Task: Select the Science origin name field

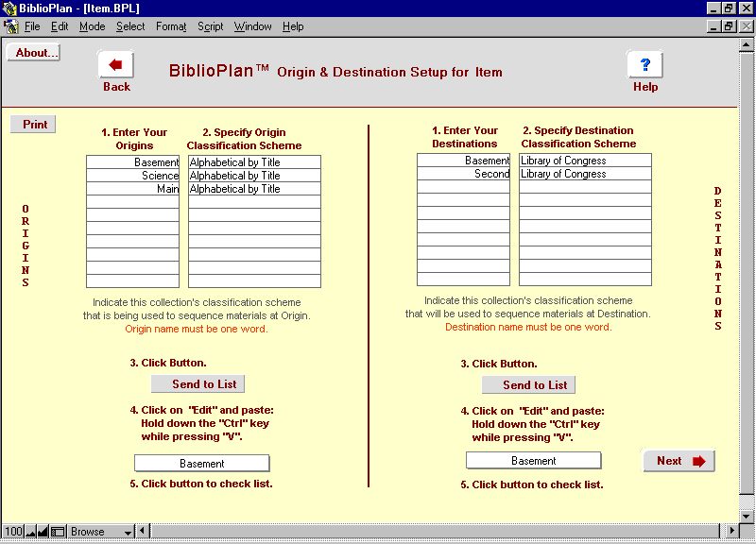Action: click(x=132, y=176)
